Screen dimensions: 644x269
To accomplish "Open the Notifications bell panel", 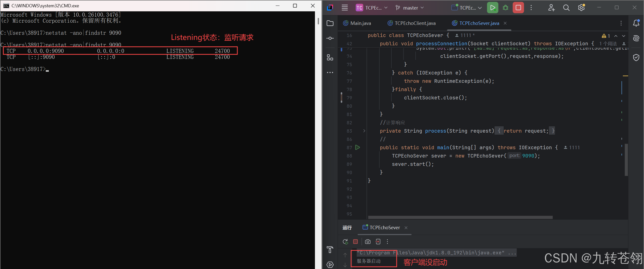I will tap(636, 23).
